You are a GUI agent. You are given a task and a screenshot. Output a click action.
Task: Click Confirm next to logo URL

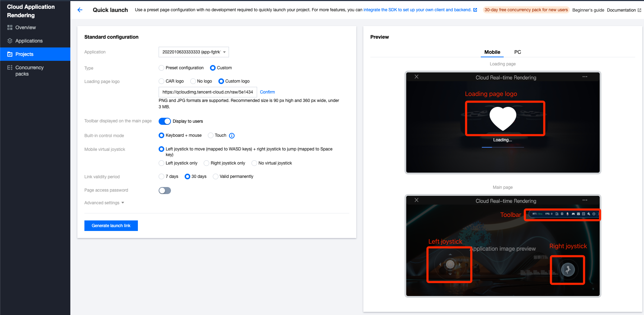(x=267, y=92)
